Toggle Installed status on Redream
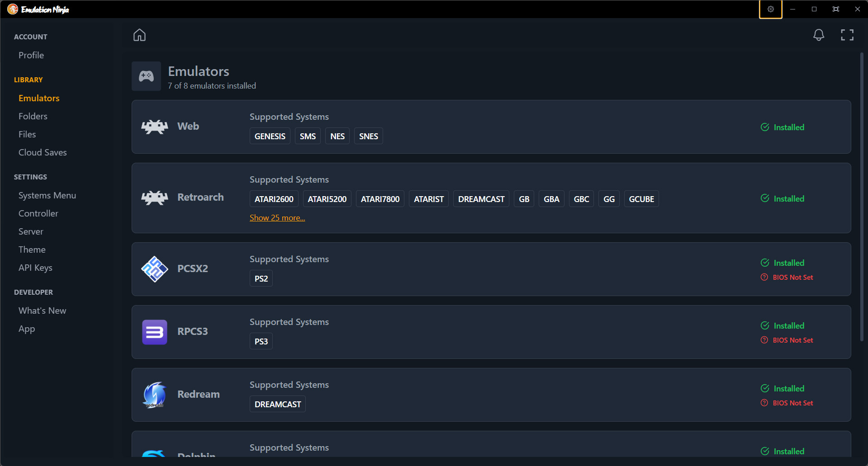868x466 pixels. pos(783,388)
